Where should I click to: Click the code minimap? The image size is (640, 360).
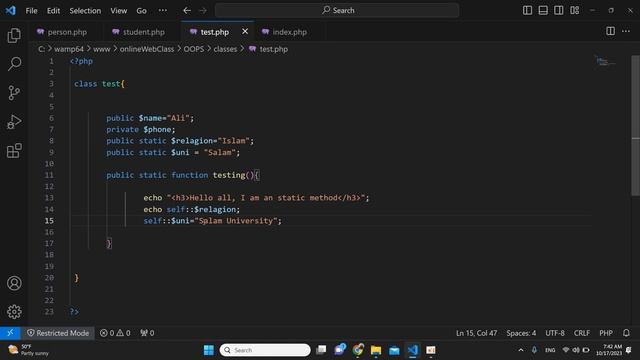click(605, 62)
